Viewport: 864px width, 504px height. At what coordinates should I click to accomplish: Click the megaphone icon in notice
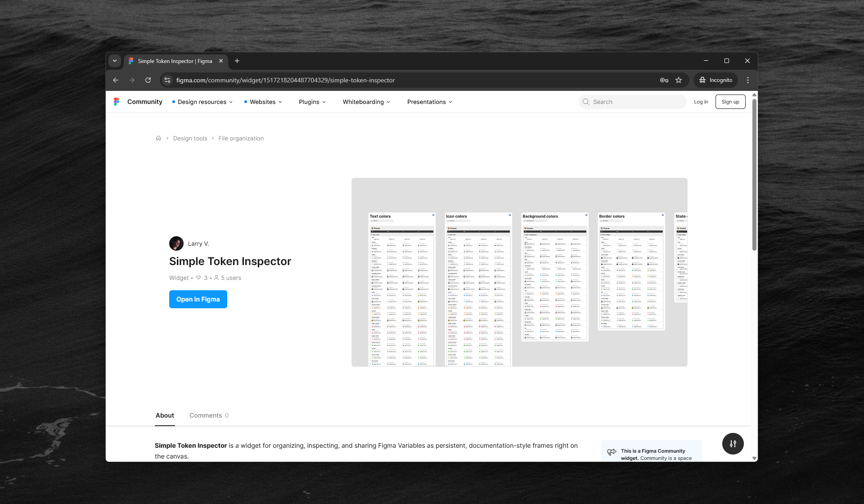(x=612, y=452)
